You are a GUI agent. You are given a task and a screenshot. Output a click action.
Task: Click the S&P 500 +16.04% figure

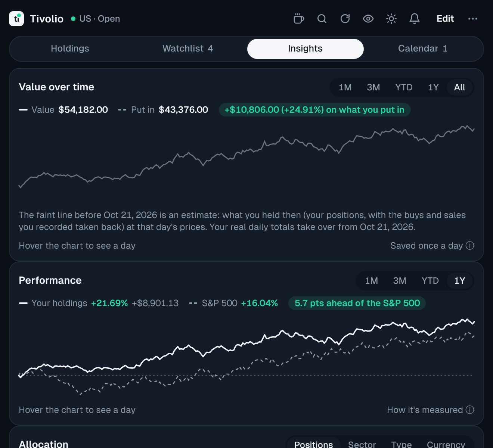point(259,303)
